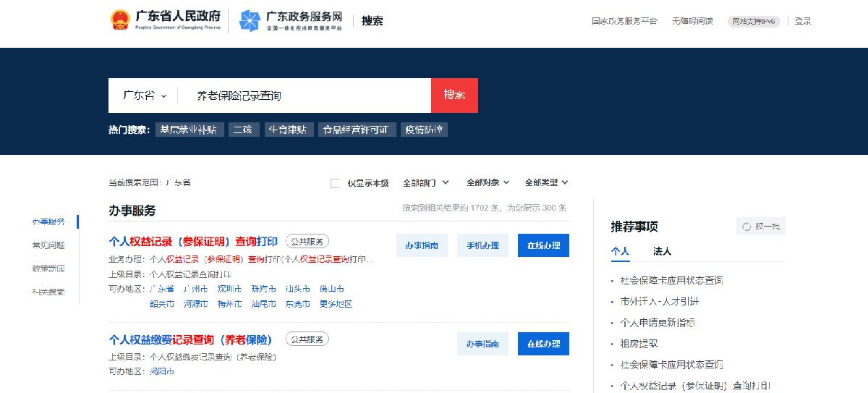Image resolution: width=868 pixels, height=393 pixels.
Task: Click 在线办理 for 个人权益记录 result
Action: [x=543, y=245]
